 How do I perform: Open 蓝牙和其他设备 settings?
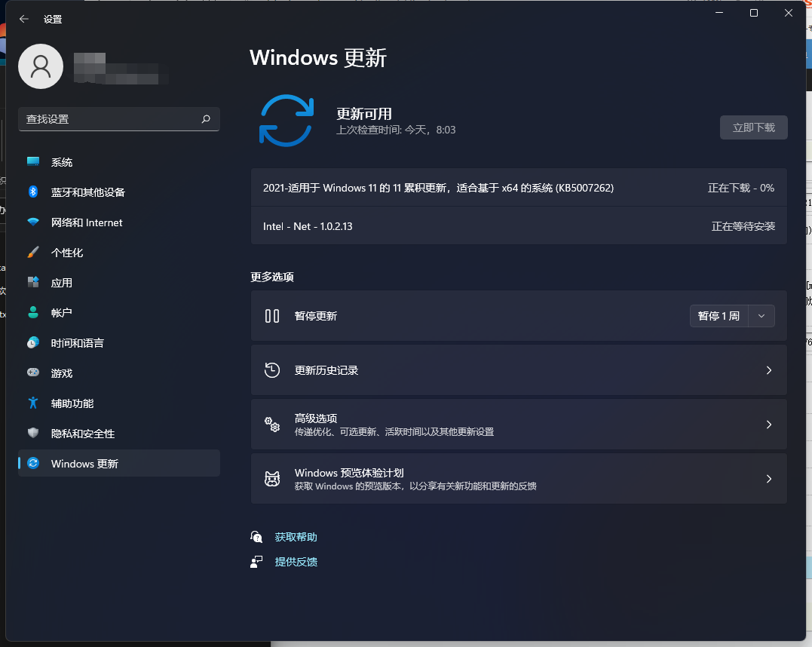click(119, 192)
